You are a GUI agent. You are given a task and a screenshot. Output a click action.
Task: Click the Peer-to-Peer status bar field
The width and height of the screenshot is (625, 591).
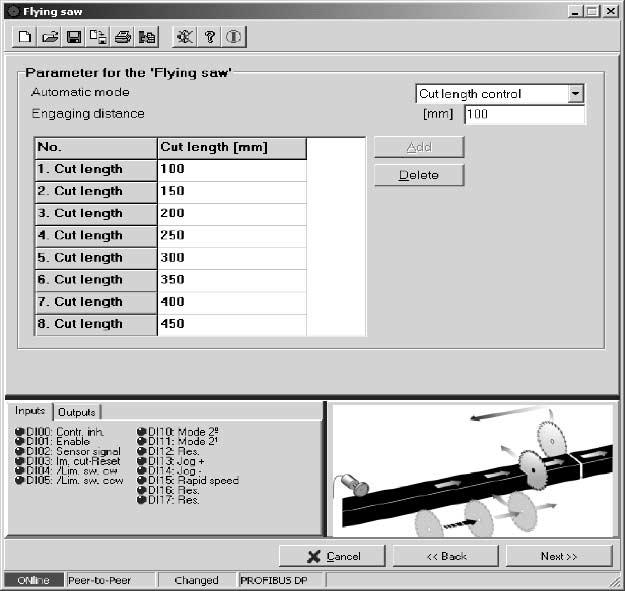tap(110, 580)
